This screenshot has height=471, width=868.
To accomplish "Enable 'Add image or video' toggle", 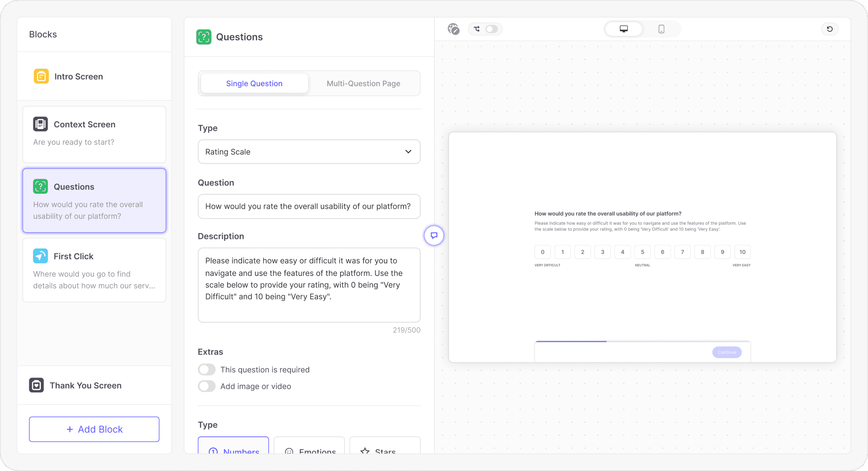I will click(207, 386).
